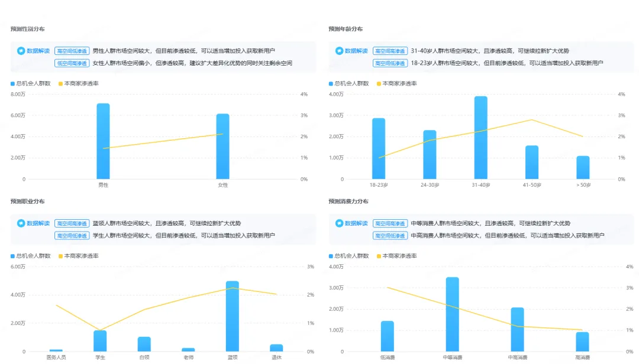The image size is (639, 364).
Task: Click the 高空间高渗透 tag beside 31-40岁人群 text
Action: tap(390, 51)
